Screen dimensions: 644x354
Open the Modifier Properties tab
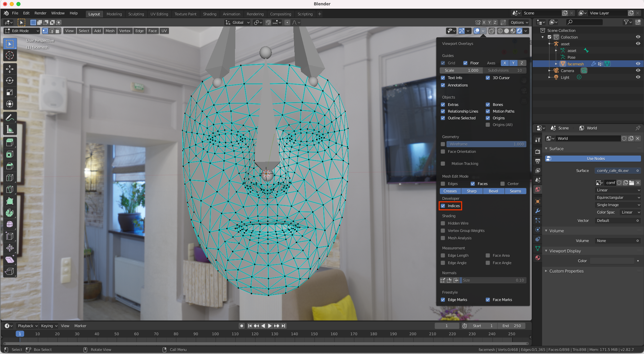[x=538, y=211]
